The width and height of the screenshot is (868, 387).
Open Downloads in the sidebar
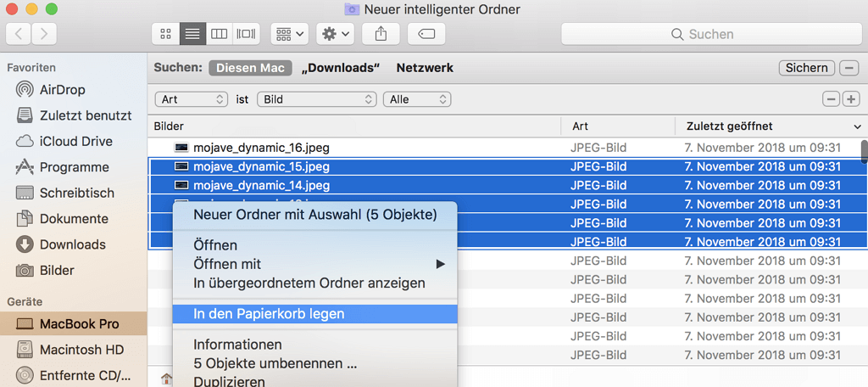click(x=60, y=244)
